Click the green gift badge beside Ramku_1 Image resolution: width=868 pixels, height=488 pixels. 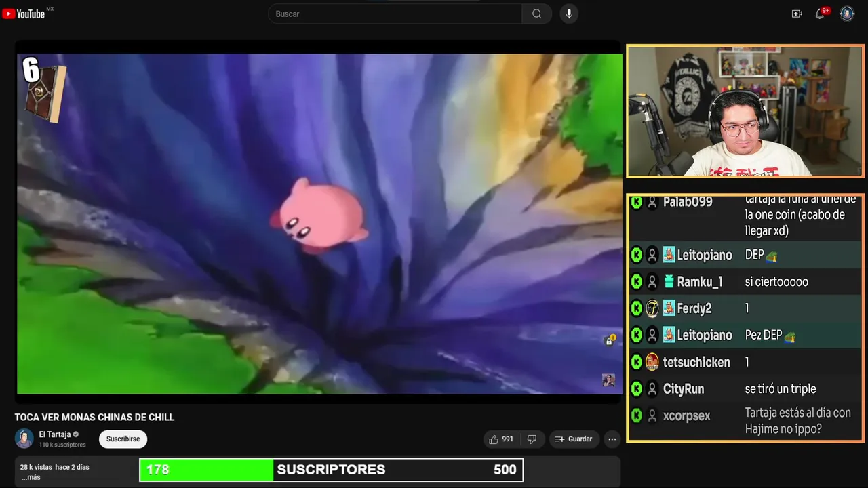669,282
